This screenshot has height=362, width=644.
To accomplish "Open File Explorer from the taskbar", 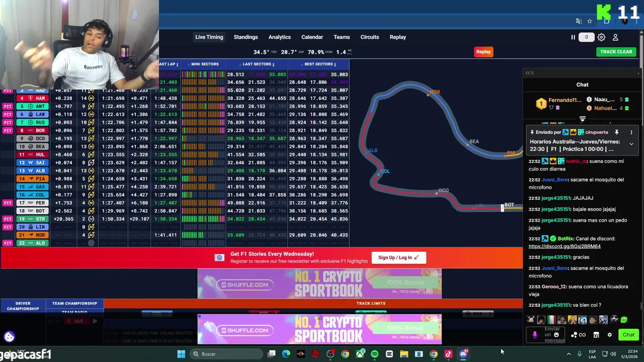I will coord(404,354).
